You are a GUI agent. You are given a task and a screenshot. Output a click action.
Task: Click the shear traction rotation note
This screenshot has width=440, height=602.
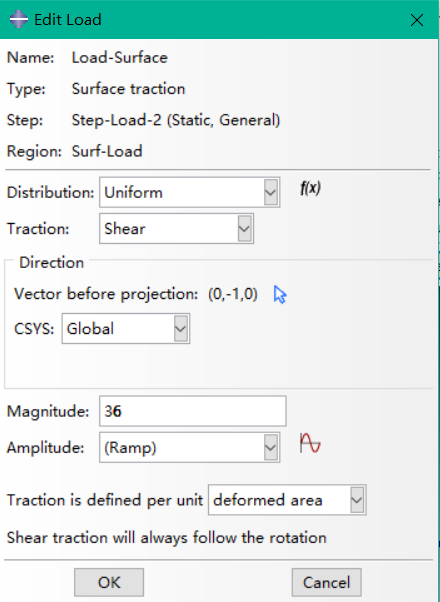(x=167, y=538)
